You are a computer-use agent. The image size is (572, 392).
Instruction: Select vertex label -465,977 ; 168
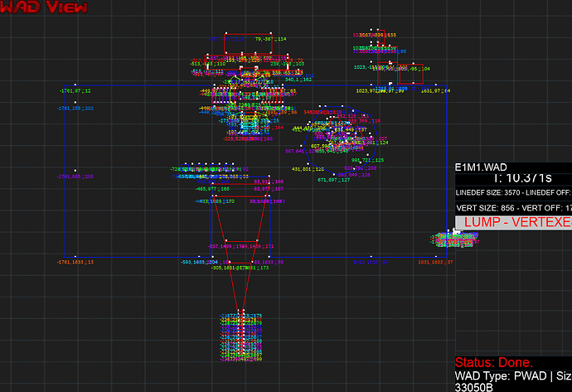pos(212,189)
